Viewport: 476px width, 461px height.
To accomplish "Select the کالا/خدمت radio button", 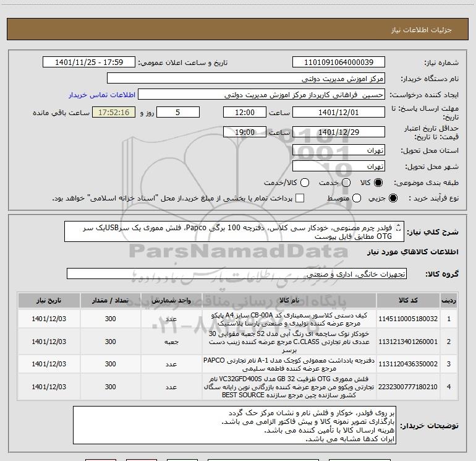I will (x=305, y=183).
